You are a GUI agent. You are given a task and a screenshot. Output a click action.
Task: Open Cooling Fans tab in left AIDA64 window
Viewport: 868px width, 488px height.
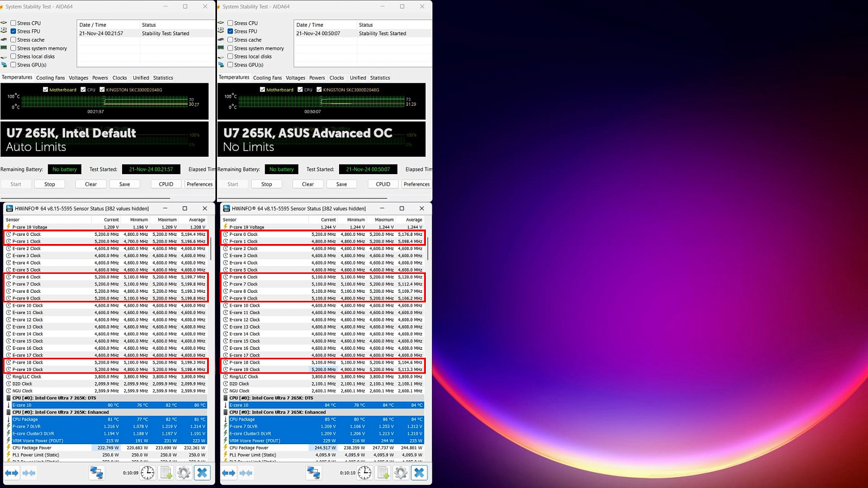tap(50, 78)
